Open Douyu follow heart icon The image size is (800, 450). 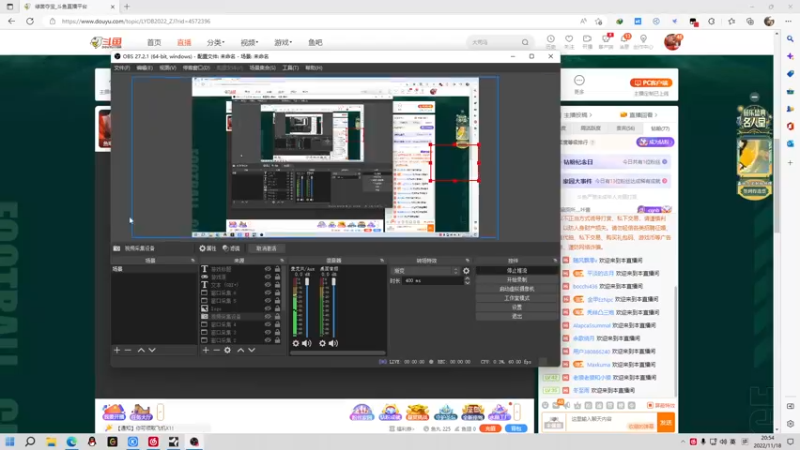569,39
